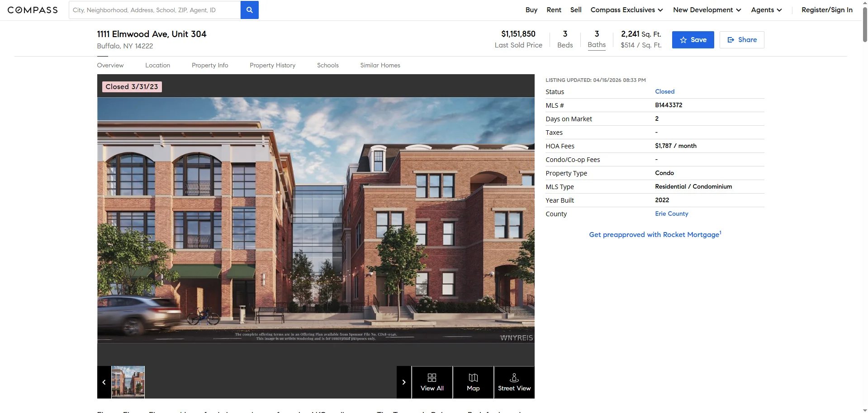Advance to the next listing photo

[404, 382]
